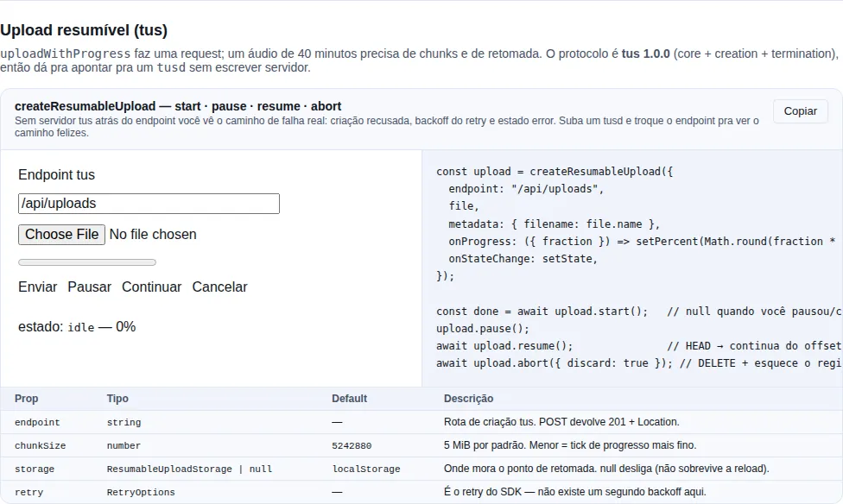The image size is (843, 504).
Task: Click the 'Prop' column header
Action: tap(26, 399)
